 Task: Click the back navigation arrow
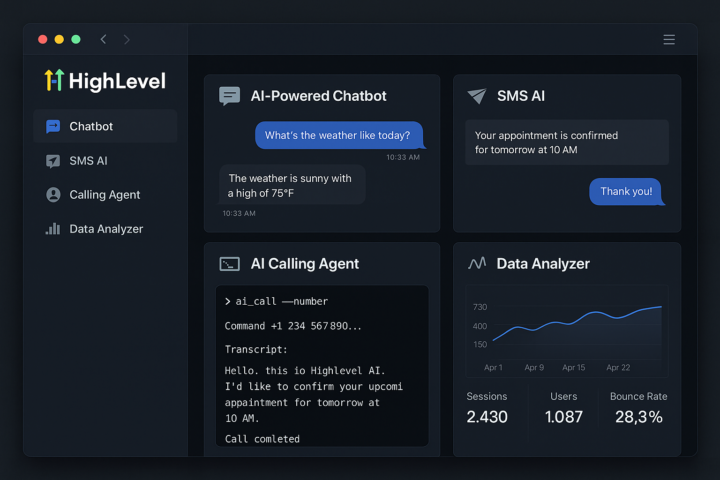103,40
